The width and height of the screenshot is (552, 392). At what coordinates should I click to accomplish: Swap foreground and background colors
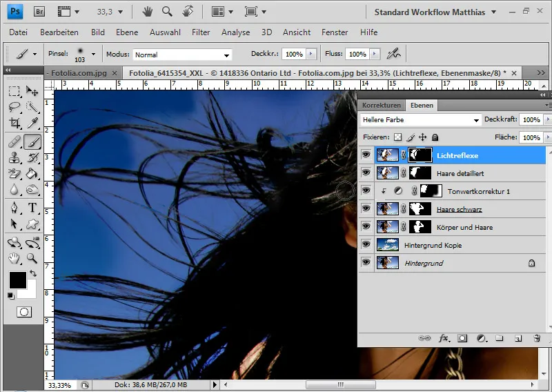pos(33,273)
